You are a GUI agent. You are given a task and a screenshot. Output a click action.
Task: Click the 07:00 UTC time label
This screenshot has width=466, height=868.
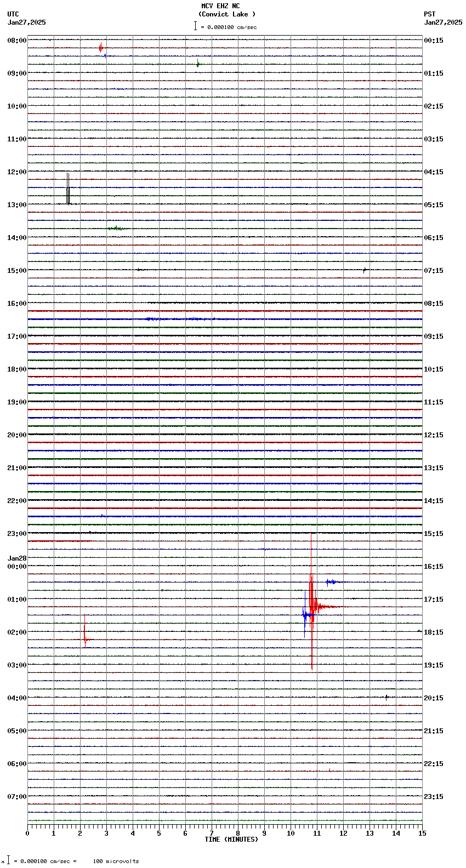coord(17,797)
